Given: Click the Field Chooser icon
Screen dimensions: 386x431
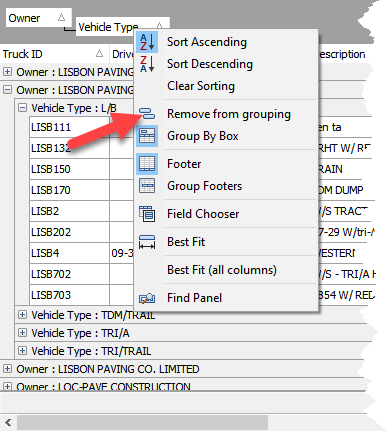Looking at the screenshot, I should [147, 214].
